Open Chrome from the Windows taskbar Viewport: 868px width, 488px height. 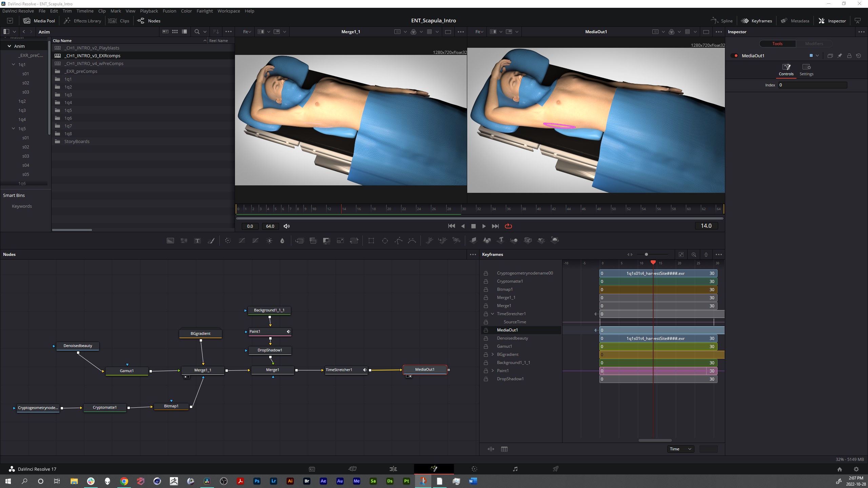[124, 481]
